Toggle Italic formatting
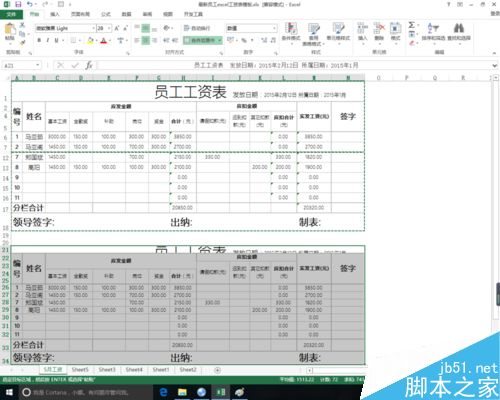Image resolution: width=500 pixels, height=400 pixels. 48,40
